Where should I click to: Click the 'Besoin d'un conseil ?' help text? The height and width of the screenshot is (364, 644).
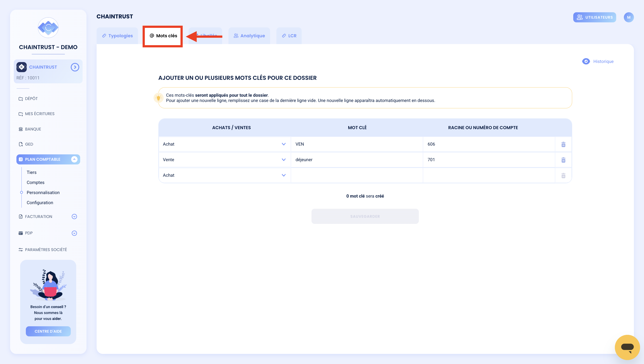pos(48,307)
